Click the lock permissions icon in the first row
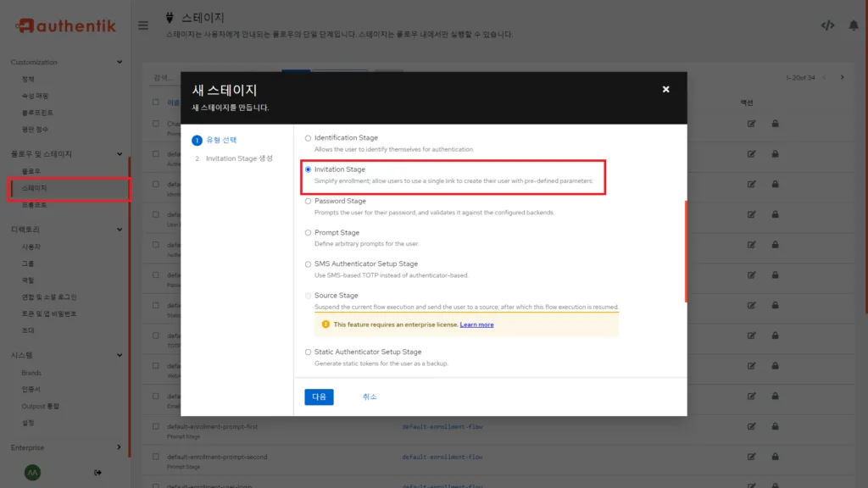 coord(775,124)
